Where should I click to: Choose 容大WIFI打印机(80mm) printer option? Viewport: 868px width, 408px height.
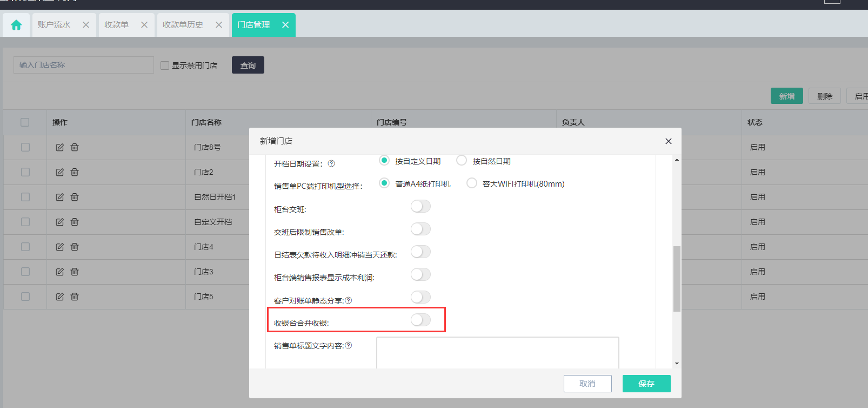click(472, 183)
